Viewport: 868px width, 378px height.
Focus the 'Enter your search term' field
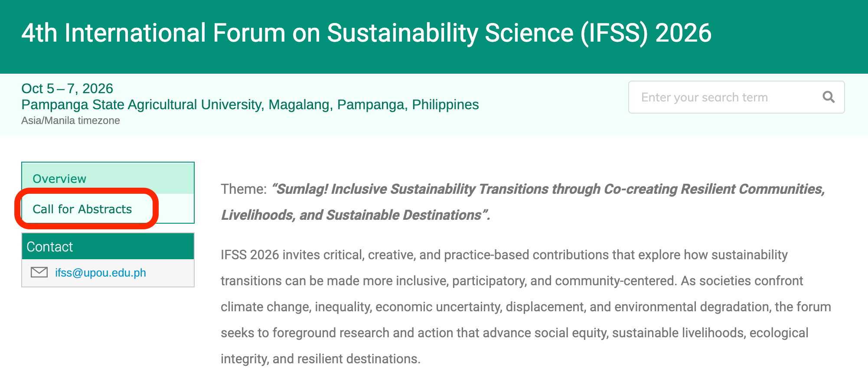pyautogui.click(x=736, y=97)
